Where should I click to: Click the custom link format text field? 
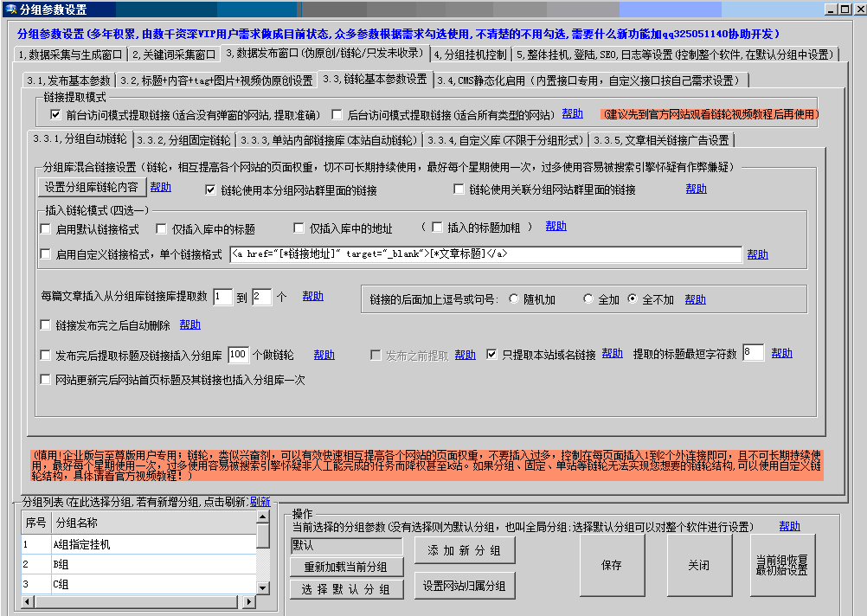click(x=485, y=254)
